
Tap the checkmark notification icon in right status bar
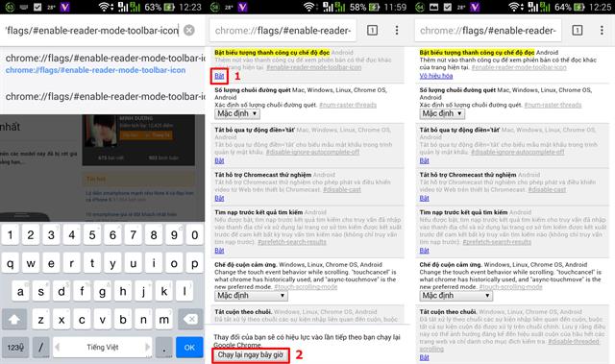tap(448, 7)
